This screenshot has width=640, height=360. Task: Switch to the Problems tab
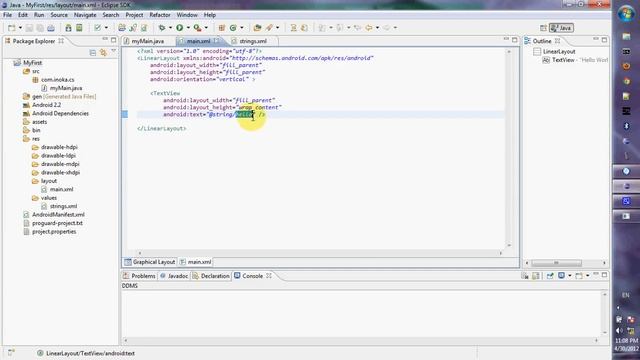point(139,276)
